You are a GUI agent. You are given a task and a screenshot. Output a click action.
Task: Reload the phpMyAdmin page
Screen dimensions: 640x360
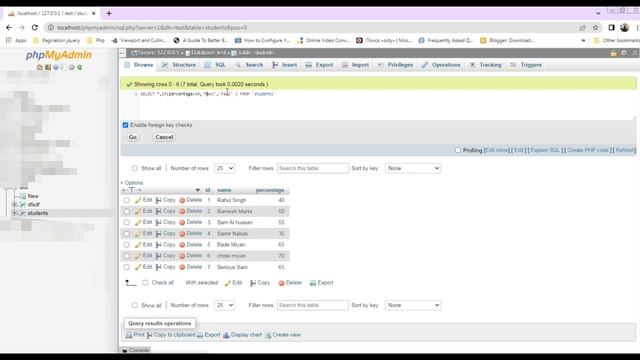(x=35, y=27)
